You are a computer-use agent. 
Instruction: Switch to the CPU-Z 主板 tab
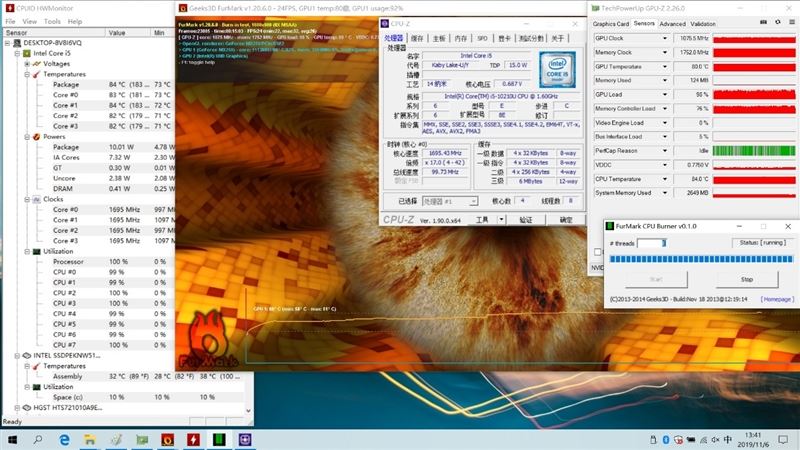439,38
